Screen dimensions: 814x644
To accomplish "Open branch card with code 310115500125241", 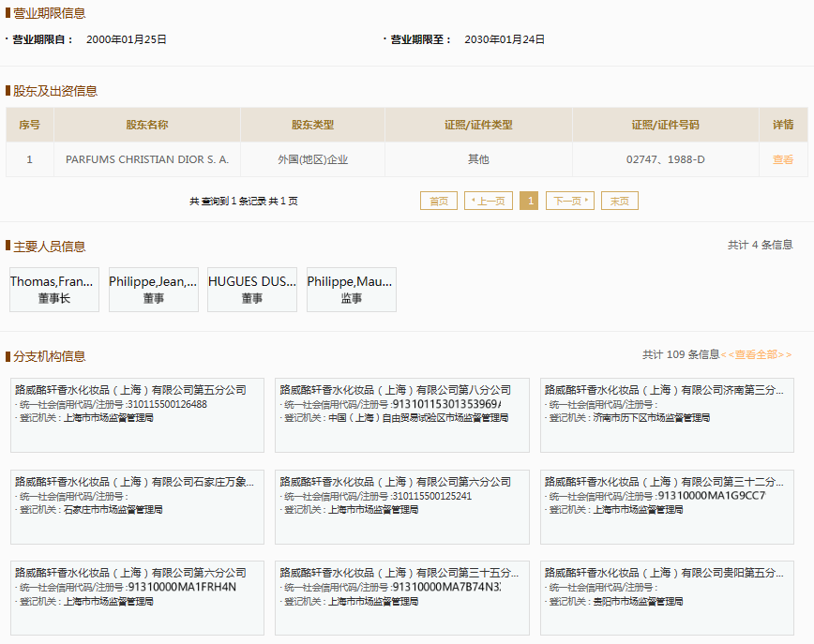I will (401, 506).
